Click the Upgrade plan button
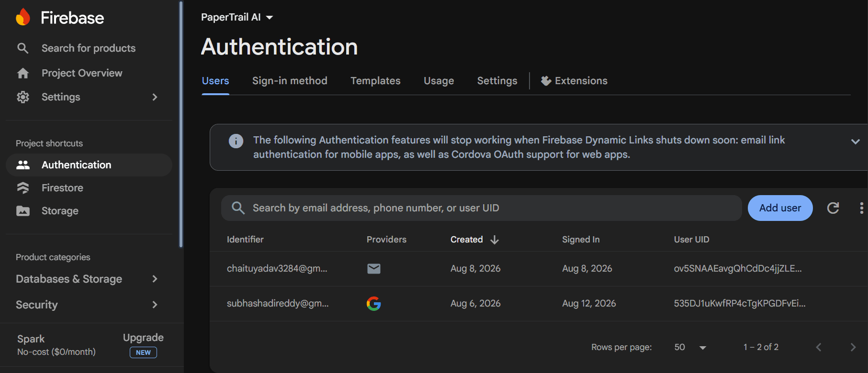868x373 pixels. (143, 338)
